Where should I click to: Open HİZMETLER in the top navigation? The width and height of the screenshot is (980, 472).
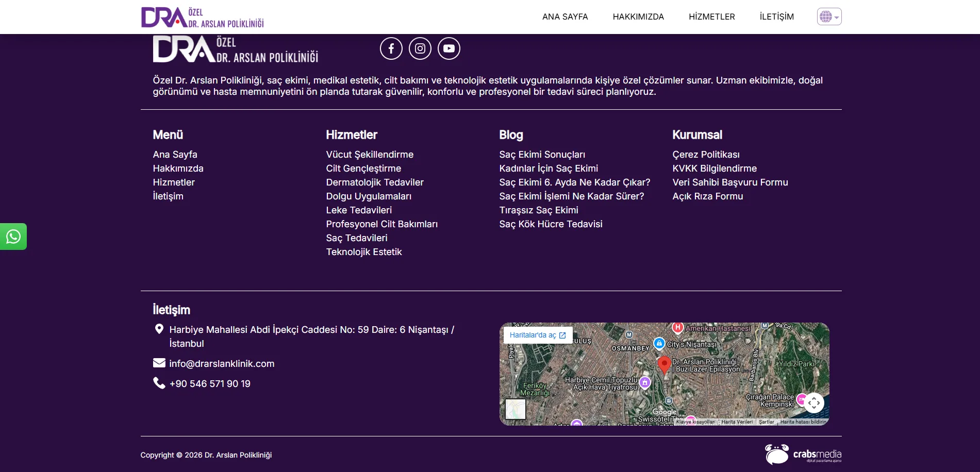click(x=712, y=16)
